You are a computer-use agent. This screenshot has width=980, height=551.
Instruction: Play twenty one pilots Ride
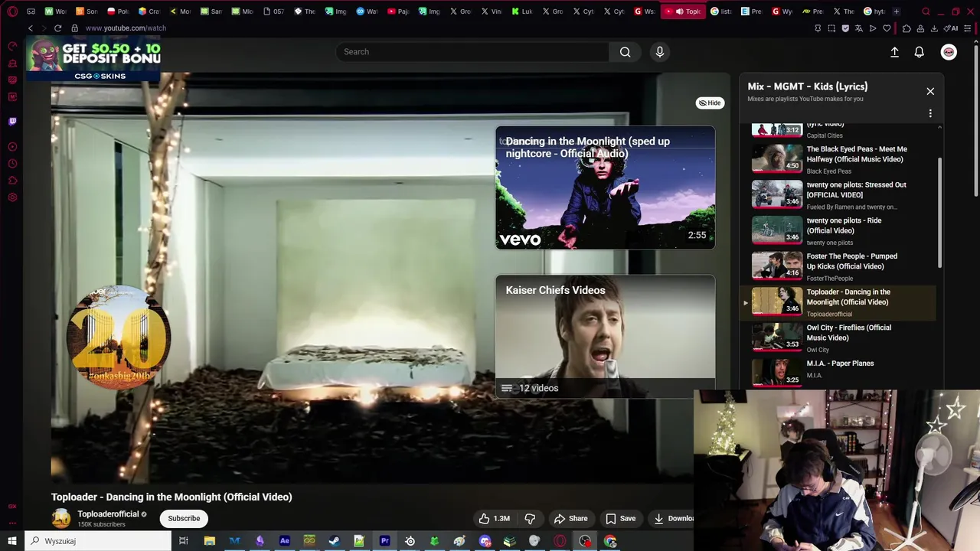tap(838, 230)
